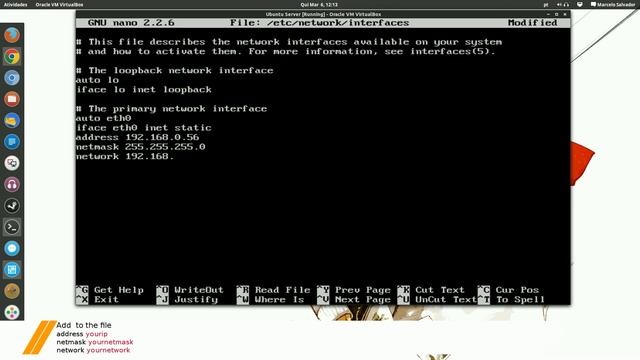Open the volume indicator in top bar
This screenshot has width=640, height=360.
click(559, 4)
